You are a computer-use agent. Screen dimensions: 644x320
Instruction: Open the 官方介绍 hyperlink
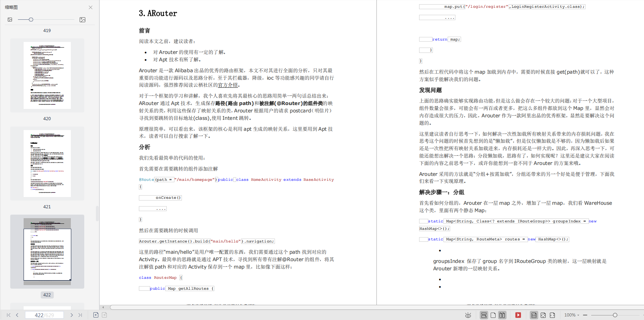click(228, 85)
